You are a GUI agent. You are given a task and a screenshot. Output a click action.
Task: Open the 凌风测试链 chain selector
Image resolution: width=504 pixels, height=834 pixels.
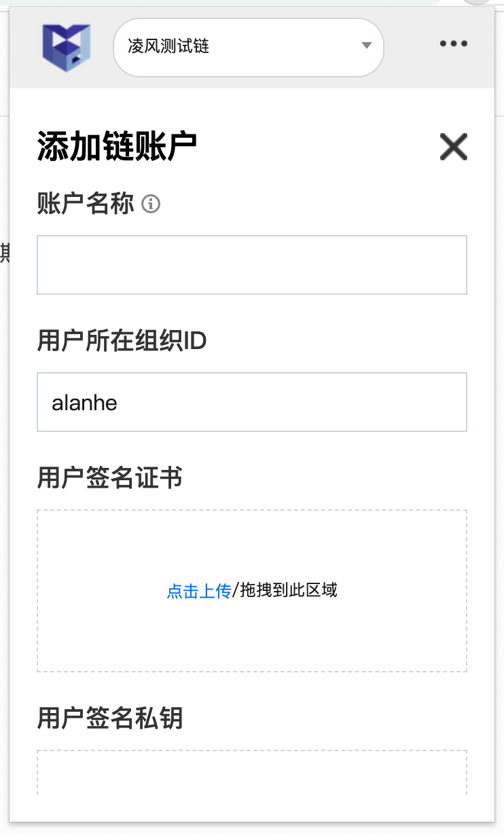[x=248, y=47]
